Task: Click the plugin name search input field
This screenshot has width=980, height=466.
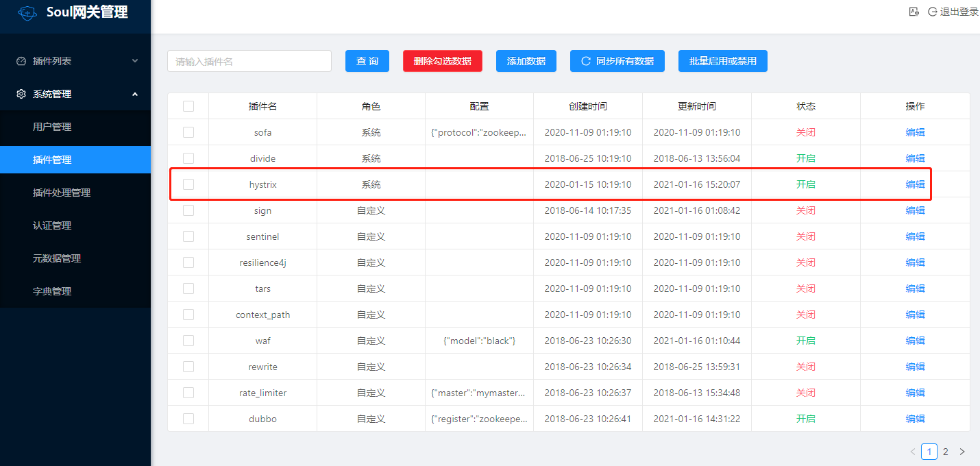Action: (x=249, y=61)
